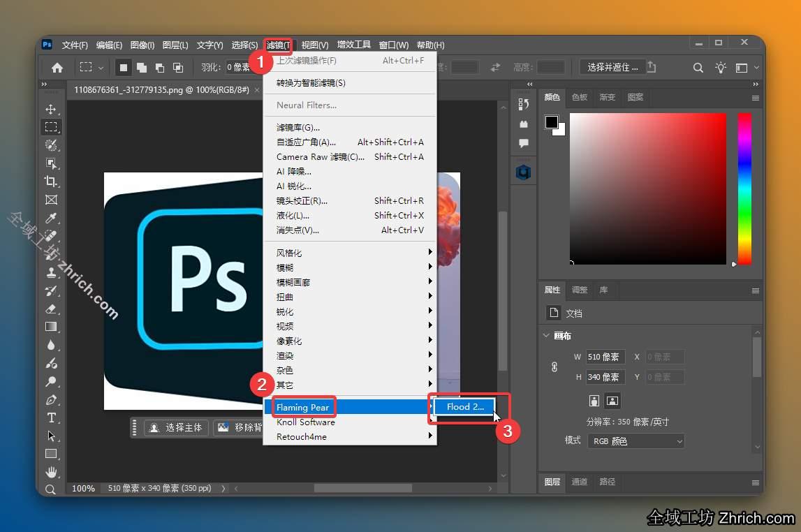This screenshot has height=532, width=801.
Task: Select the Gradient tool
Action: tap(50, 327)
